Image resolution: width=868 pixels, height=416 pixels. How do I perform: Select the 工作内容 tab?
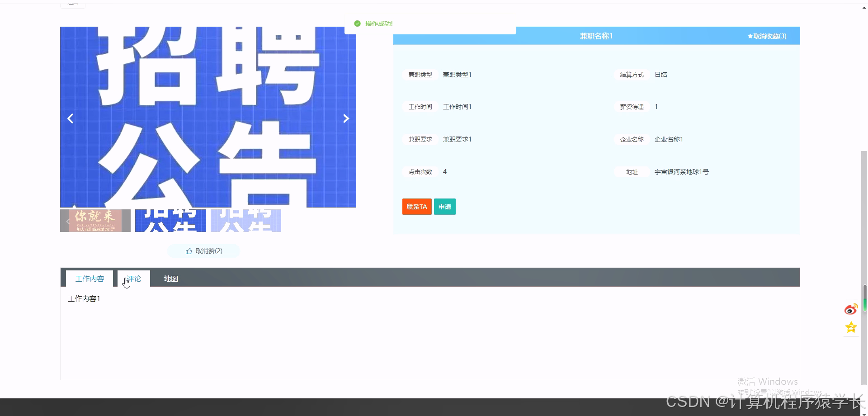point(89,279)
